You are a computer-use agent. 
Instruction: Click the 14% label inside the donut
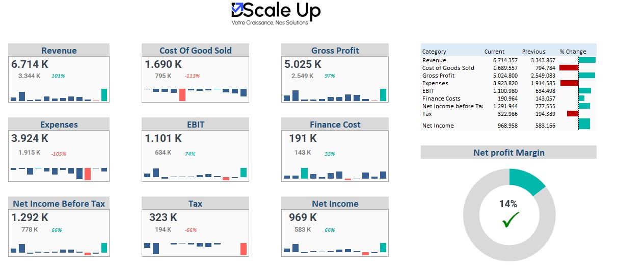coord(508,204)
